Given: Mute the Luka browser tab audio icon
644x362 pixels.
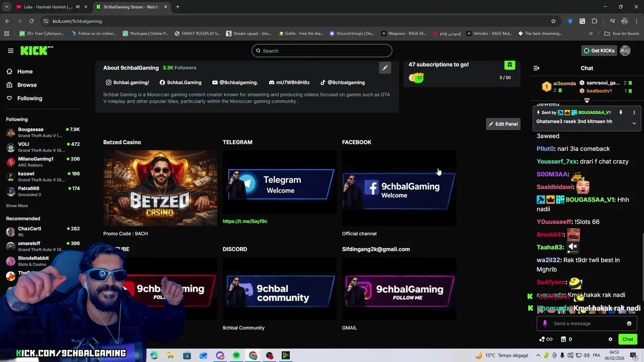Looking at the screenshot, I should click(x=77, y=7).
